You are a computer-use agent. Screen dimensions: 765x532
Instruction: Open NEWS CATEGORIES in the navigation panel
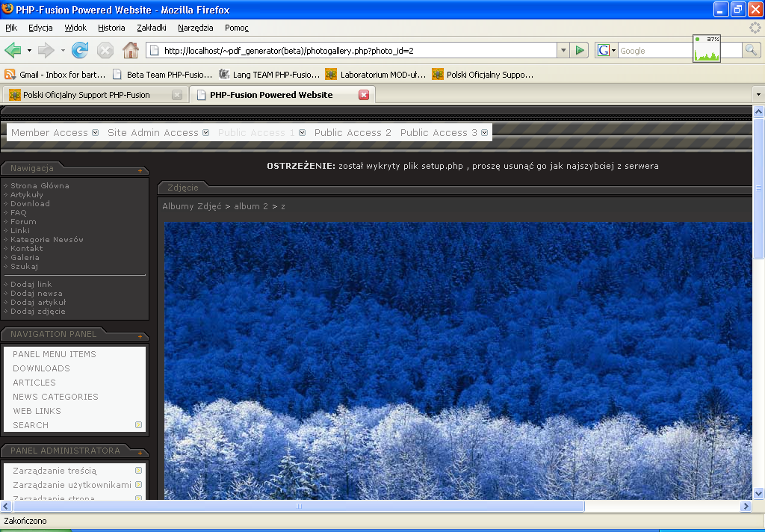pos(55,397)
